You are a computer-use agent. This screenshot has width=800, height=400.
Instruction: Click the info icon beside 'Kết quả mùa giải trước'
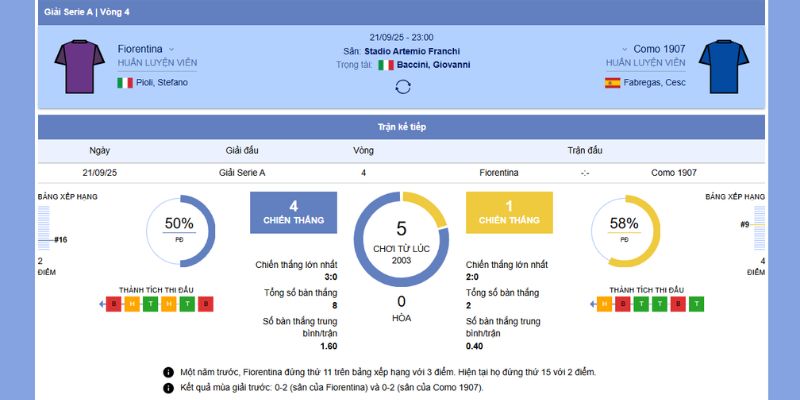pos(168,386)
